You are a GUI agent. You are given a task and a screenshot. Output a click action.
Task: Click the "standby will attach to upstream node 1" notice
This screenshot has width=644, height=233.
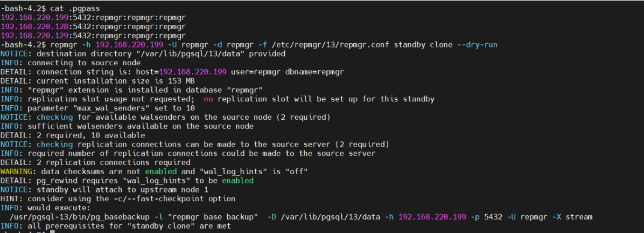pos(125,190)
